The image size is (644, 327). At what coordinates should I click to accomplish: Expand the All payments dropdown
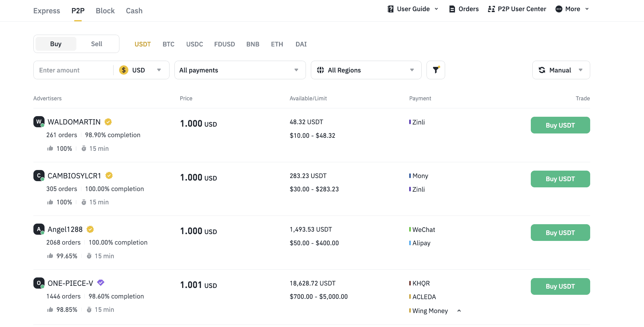(x=240, y=70)
